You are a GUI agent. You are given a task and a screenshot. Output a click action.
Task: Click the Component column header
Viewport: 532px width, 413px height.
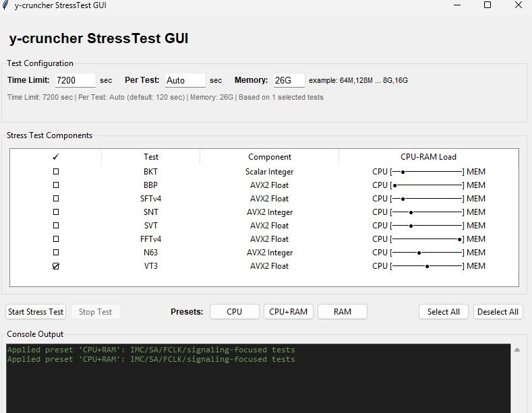pyautogui.click(x=270, y=157)
